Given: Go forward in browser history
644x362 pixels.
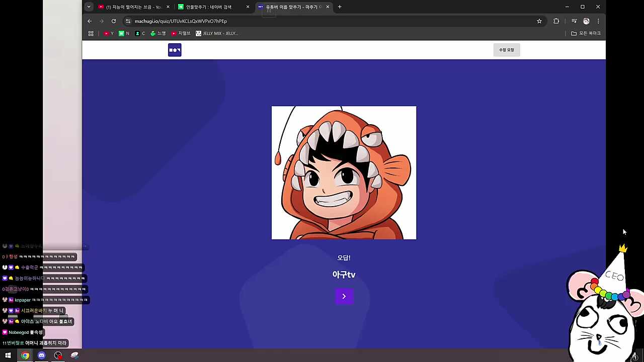Looking at the screenshot, I should pos(102,21).
